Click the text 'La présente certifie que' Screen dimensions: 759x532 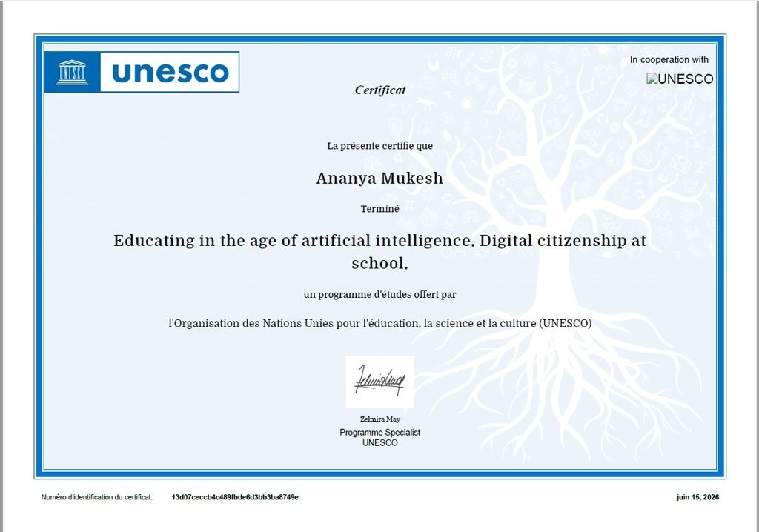[380, 146]
